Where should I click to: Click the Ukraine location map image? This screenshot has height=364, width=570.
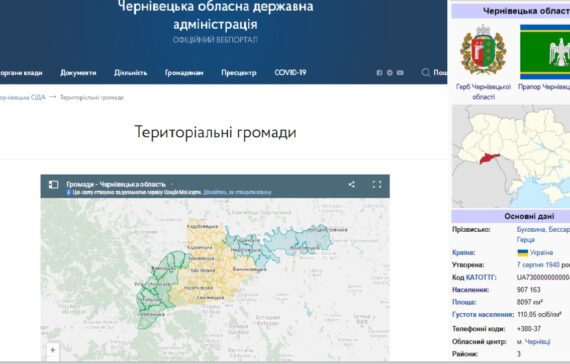tap(511, 156)
